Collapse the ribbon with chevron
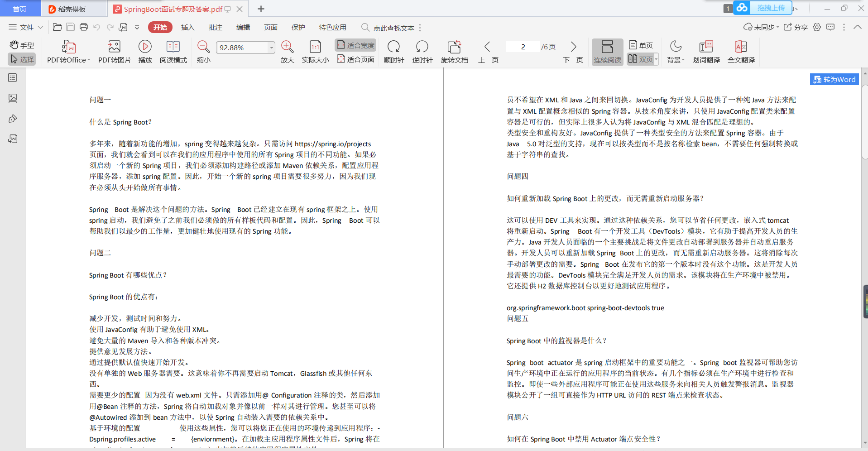Image resolution: width=868 pixels, height=451 pixels. tap(858, 27)
